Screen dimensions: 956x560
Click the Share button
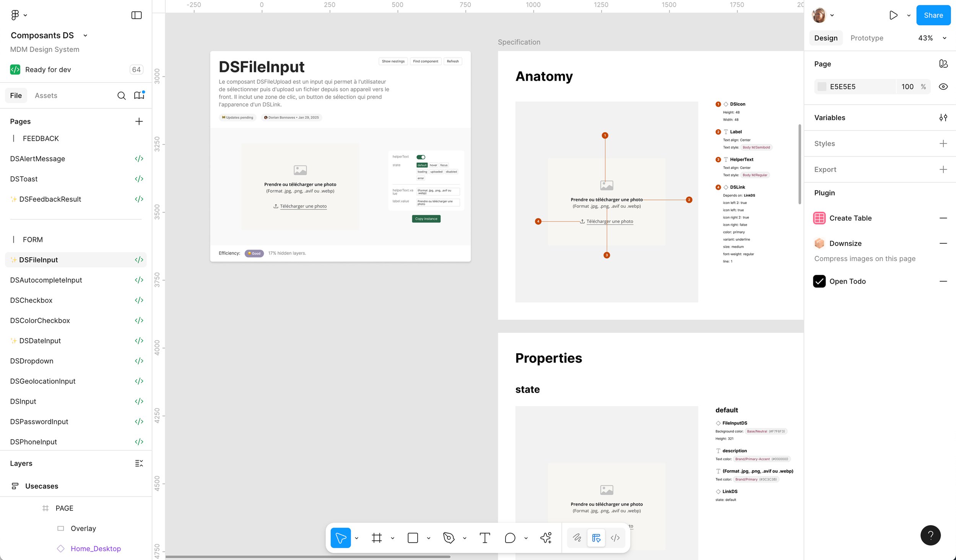click(x=933, y=15)
